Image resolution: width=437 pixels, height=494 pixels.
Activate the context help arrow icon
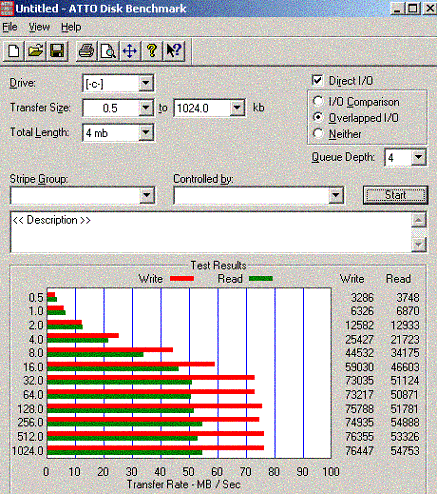pos(174,51)
